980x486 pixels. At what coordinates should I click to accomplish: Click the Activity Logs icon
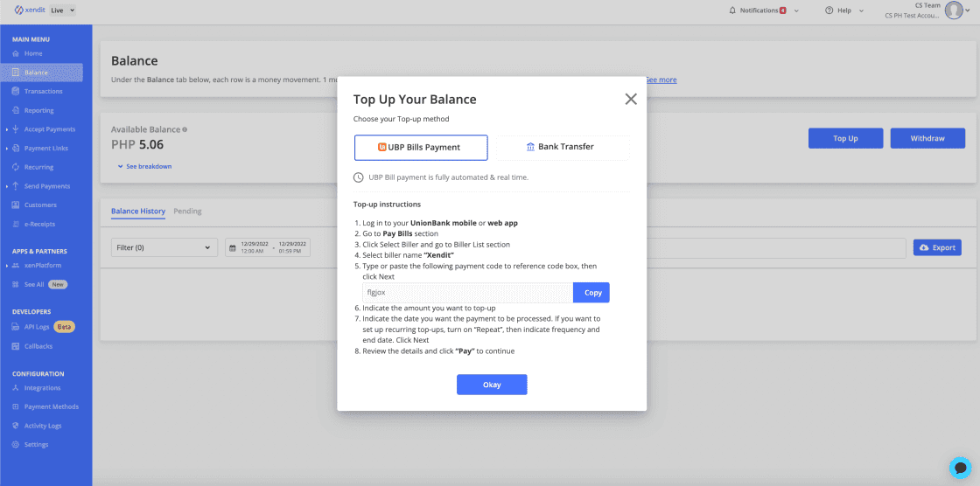[x=16, y=426]
